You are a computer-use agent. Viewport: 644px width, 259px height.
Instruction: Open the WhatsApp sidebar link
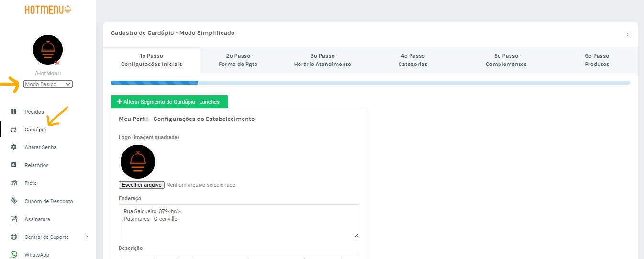tap(37, 255)
